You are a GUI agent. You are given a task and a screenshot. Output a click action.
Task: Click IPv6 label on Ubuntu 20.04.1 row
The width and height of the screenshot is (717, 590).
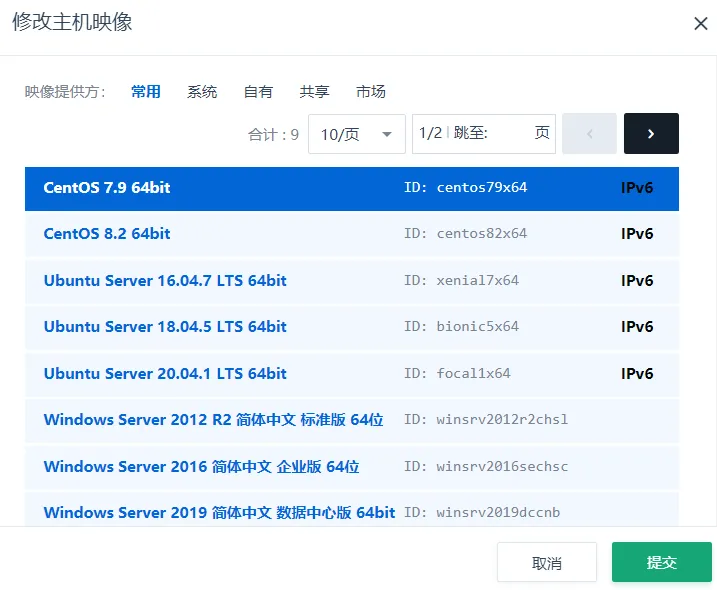(637, 374)
